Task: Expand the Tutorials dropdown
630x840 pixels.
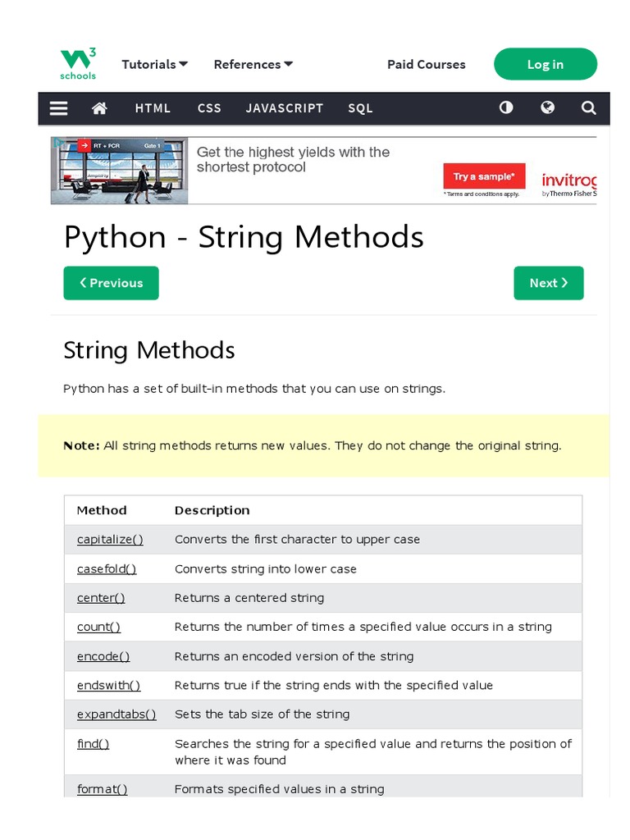Action: (x=154, y=64)
